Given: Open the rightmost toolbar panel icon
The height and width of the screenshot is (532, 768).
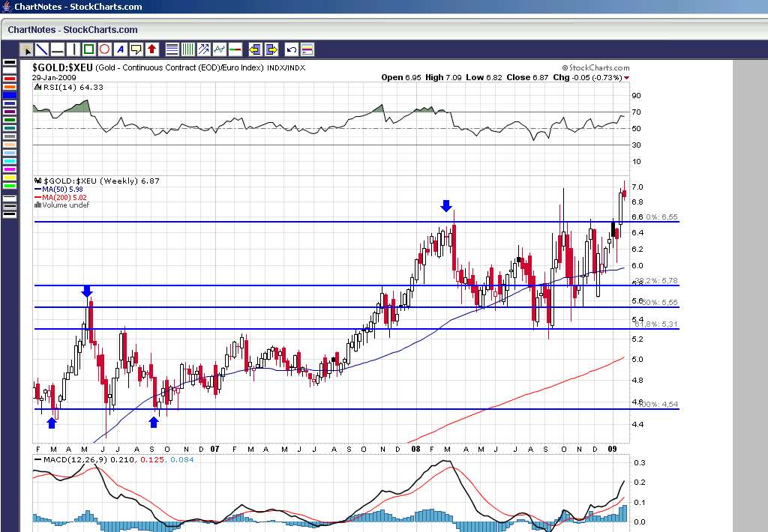Looking at the screenshot, I should pos(307,49).
